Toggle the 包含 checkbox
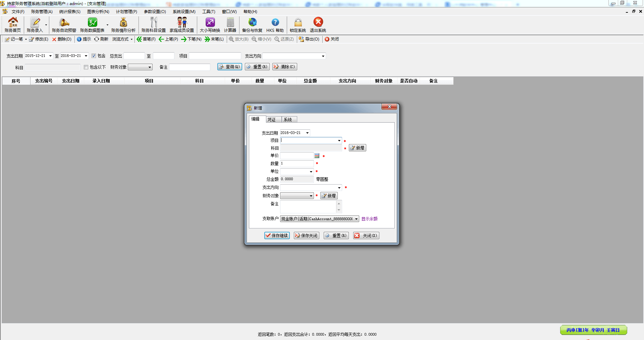The image size is (644, 340). point(94,56)
